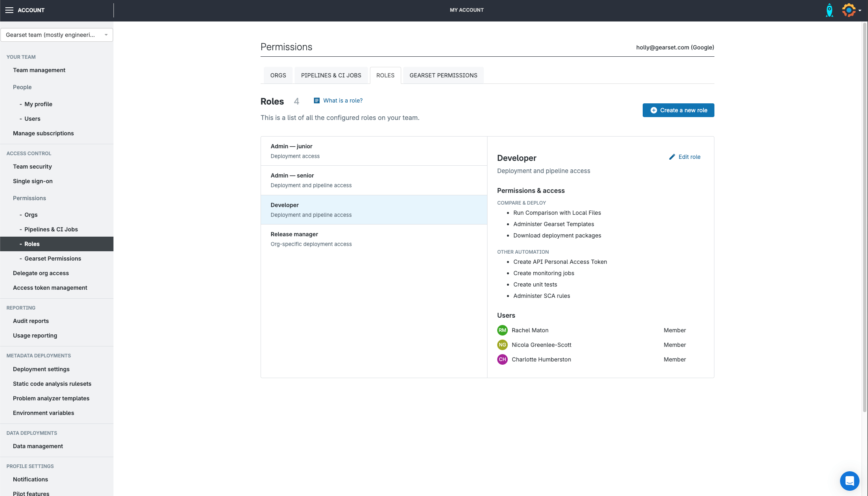This screenshot has width=868, height=496.
Task: Click the rocket icon in header
Action: tap(829, 10)
